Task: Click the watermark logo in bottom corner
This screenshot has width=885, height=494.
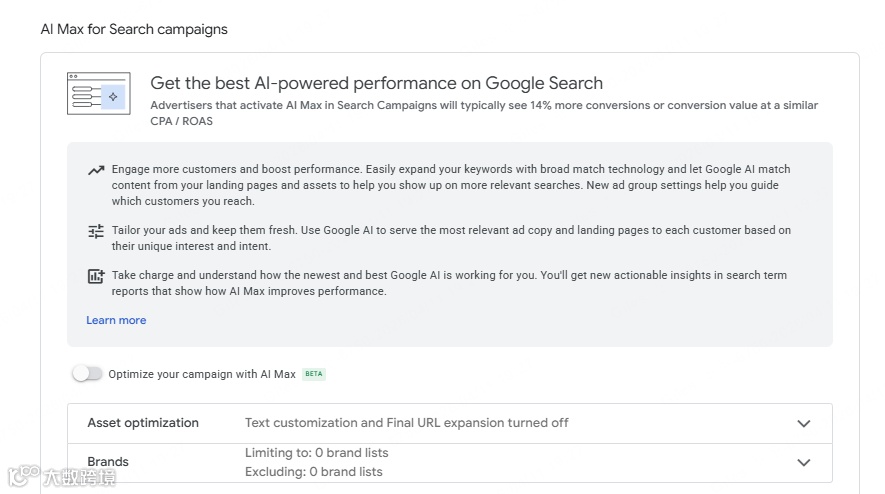Action: [x=60, y=477]
